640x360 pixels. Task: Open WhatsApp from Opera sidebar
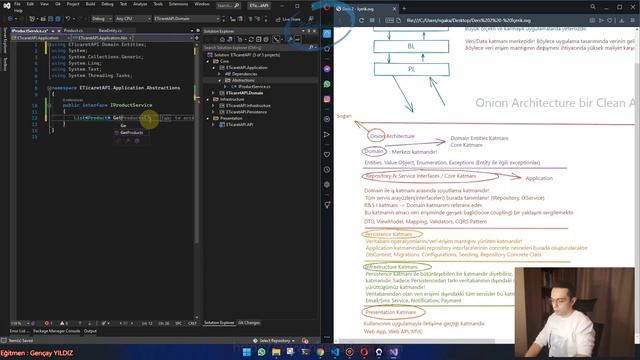coord(327,84)
